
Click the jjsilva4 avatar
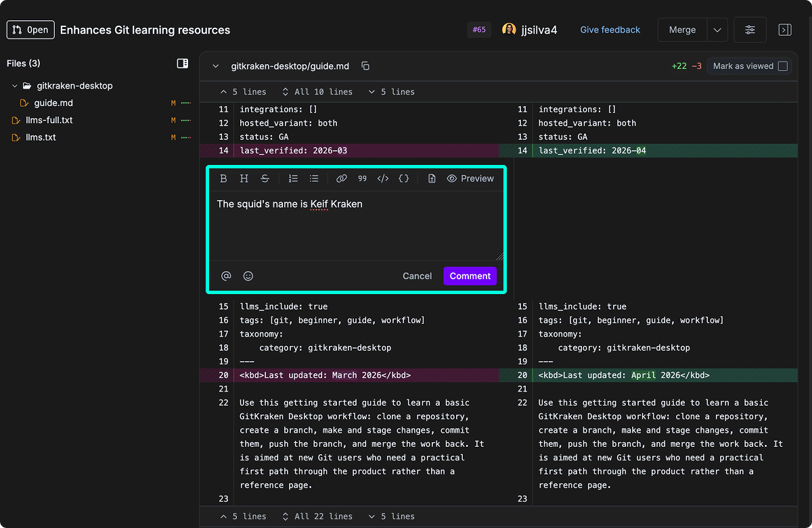coord(509,30)
